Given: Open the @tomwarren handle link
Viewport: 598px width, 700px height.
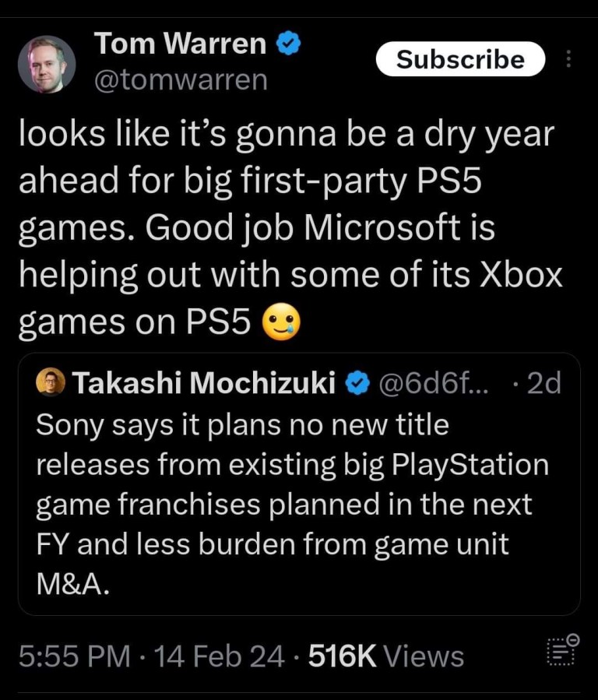Looking at the screenshot, I should click(x=180, y=79).
